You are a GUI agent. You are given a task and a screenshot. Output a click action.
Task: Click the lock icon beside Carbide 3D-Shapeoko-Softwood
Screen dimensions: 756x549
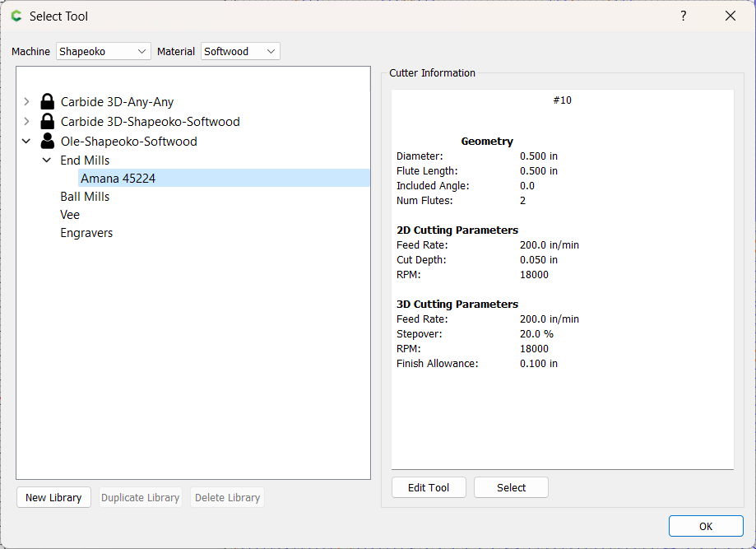tap(48, 122)
